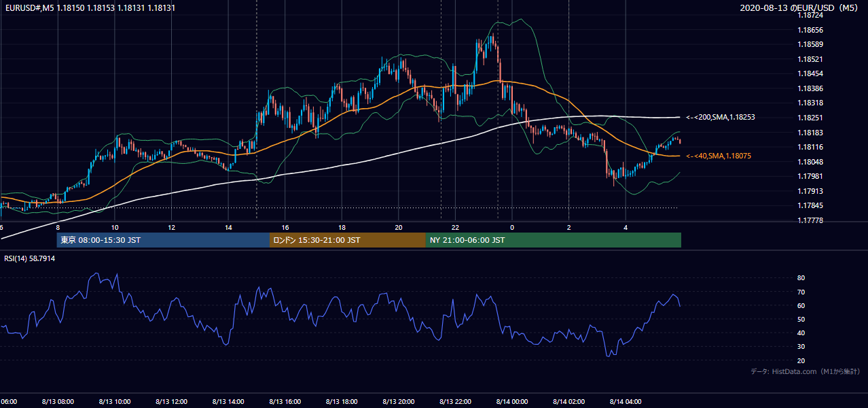Click the 8/13 10:00 time axis label
Image resolution: width=868 pixels, height=408 pixels.
tap(115, 401)
